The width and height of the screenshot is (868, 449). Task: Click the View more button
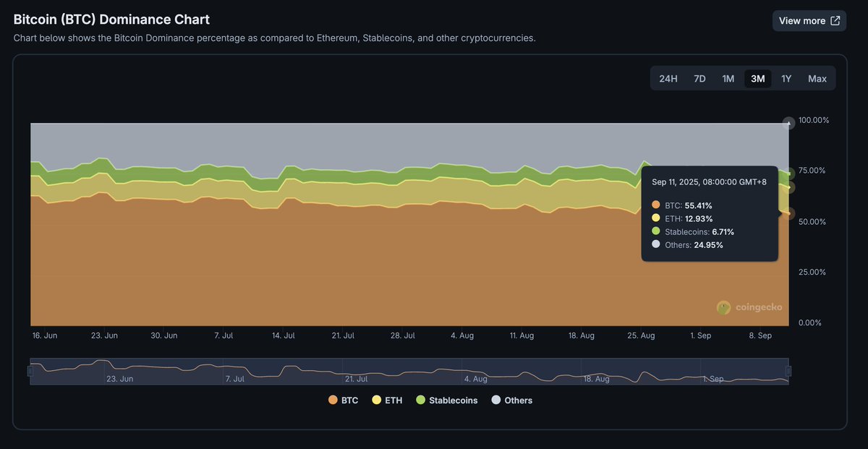[809, 21]
